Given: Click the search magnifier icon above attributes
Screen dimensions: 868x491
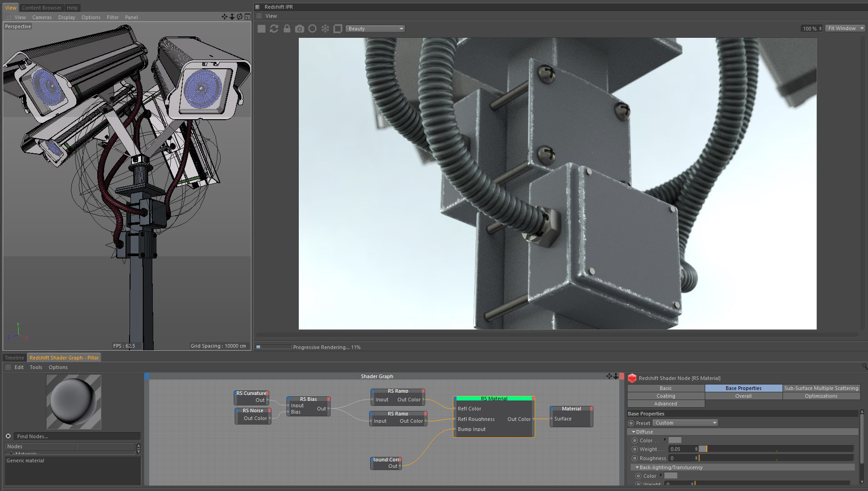Looking at the screenshot, I should [x=864, y=366].
